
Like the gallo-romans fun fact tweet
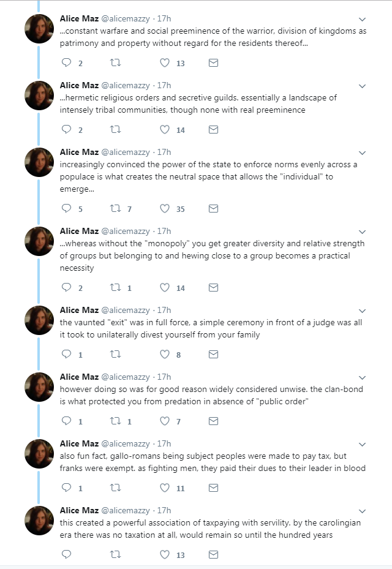coord(164,488)
